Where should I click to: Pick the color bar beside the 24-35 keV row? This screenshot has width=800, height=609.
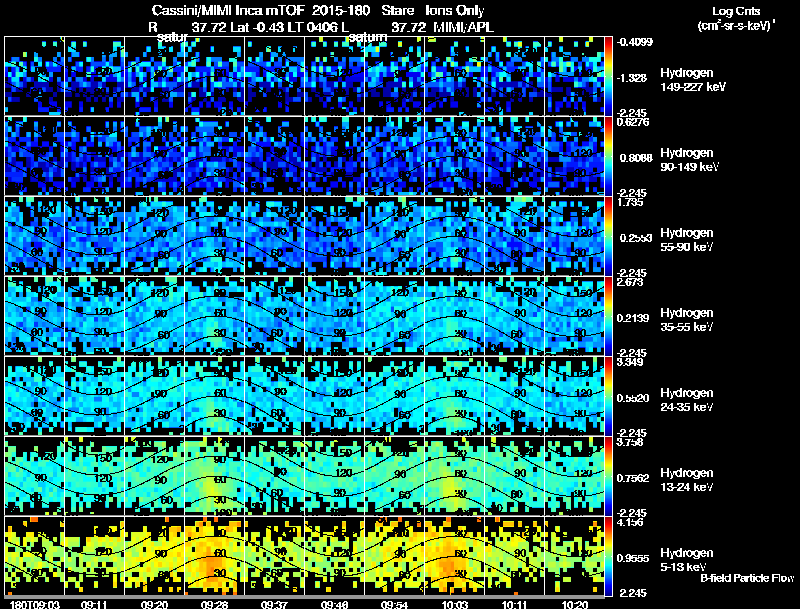click(609, 396)
